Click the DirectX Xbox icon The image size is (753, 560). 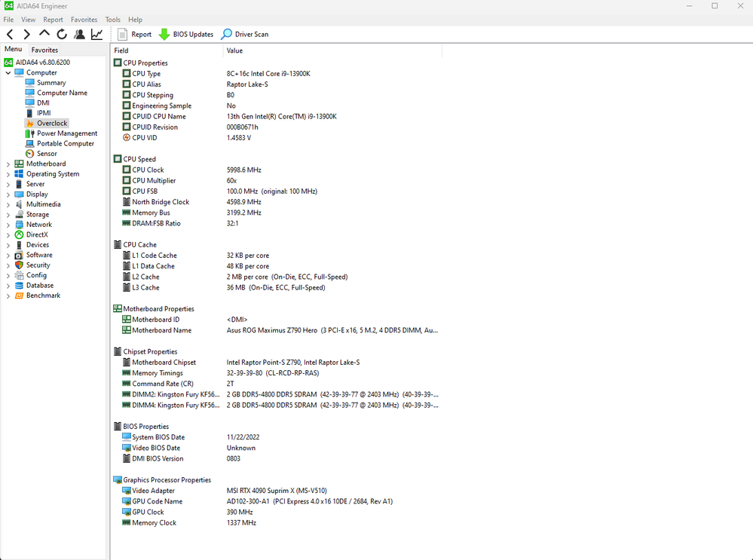click(19, 235)
